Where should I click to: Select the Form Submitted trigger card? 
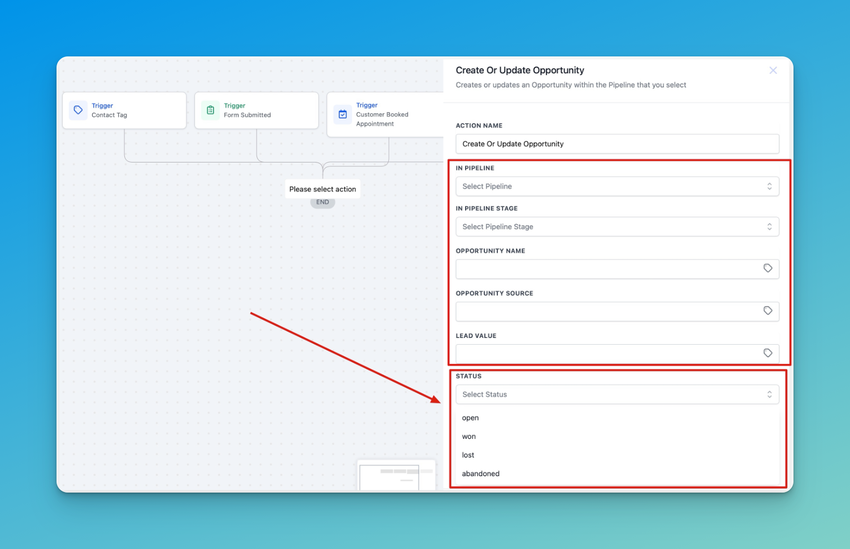coord(256,110)
